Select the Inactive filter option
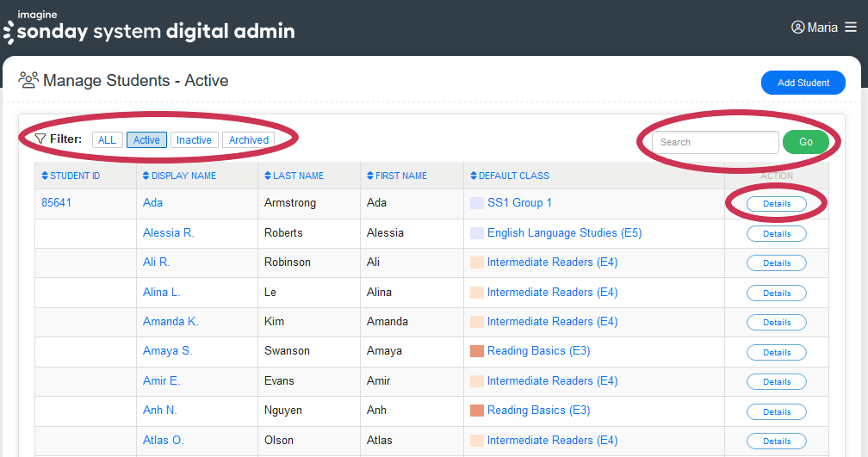This screenshot has width=868, height=457. point(194,140)
